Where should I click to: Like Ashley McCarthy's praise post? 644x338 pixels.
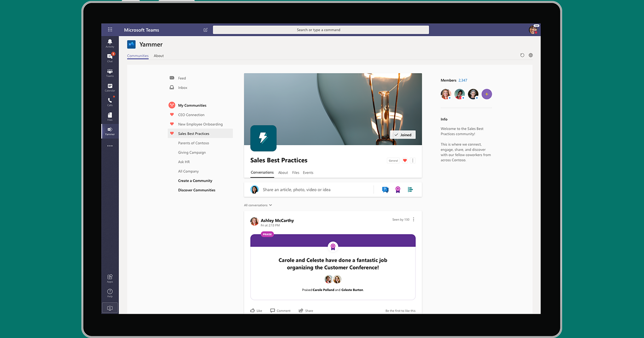tap(256, 310)
